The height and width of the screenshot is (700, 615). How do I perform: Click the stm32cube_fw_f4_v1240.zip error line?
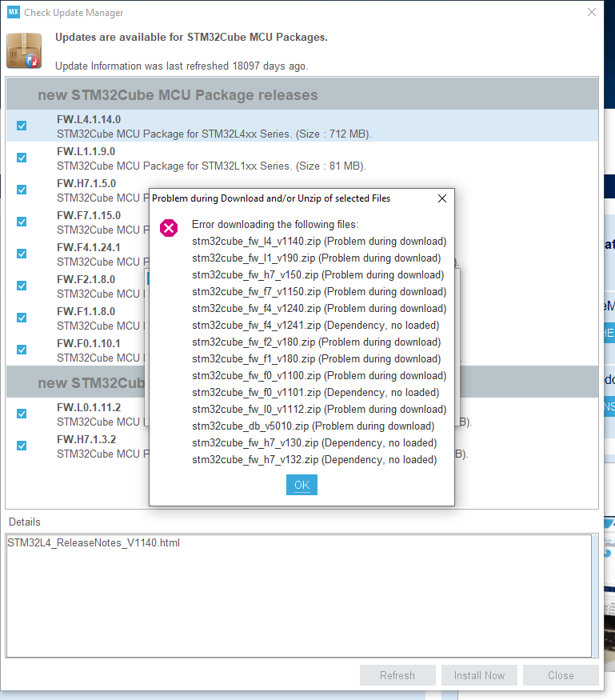pos(319,309)
